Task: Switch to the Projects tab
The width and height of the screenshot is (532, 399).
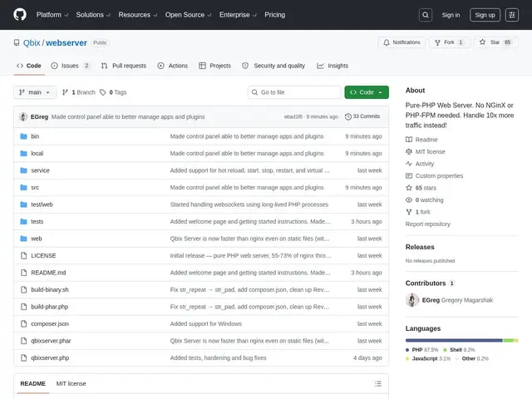Action: point(214,66)
